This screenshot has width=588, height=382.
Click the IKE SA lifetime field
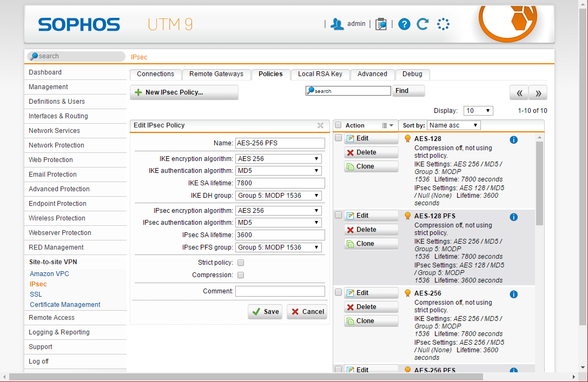[x=280, y=183]
